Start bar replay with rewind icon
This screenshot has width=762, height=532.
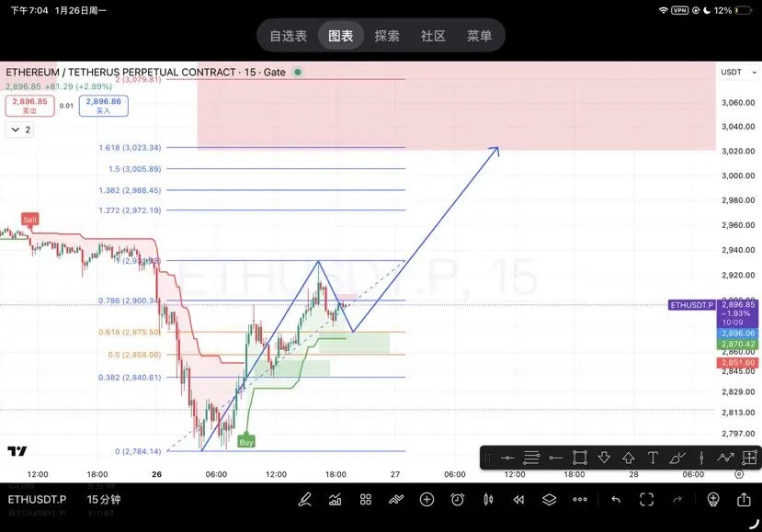pyautogui.click(x=518, y=500)
